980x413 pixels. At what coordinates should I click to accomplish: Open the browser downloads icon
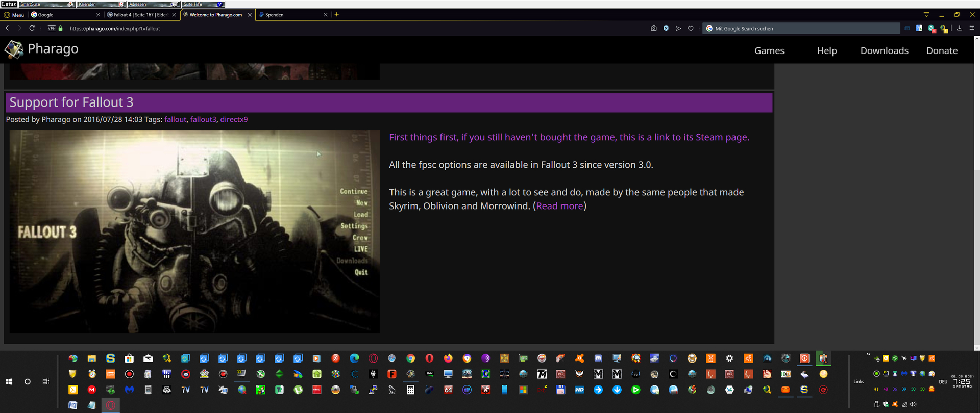click(x=959, y=29)
